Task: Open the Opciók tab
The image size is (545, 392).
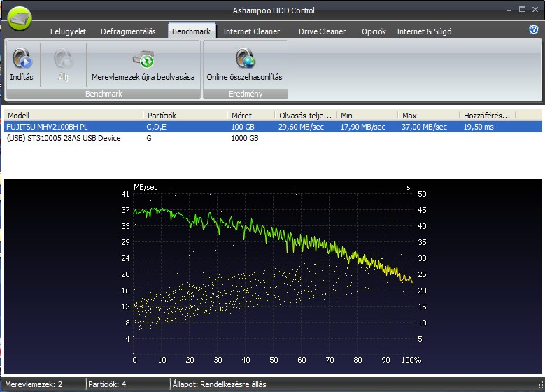Action: click(374, 31)
